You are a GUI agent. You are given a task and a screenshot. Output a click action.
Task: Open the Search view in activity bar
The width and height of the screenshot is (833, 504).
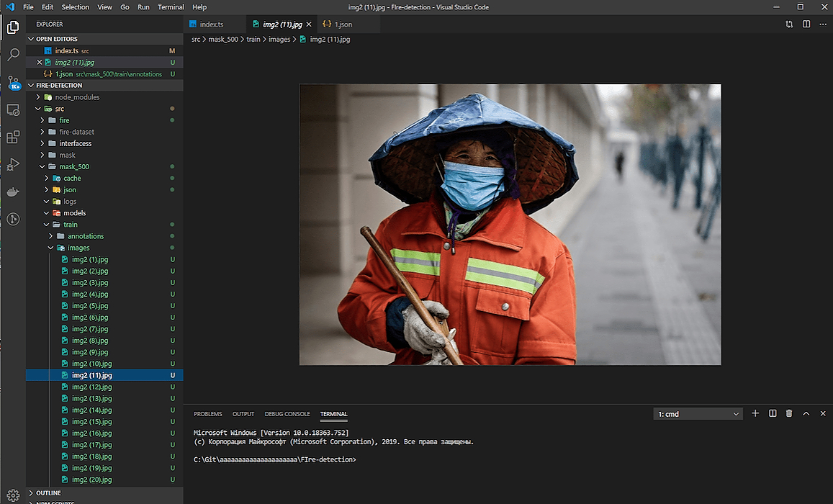(x=13, y=55)
